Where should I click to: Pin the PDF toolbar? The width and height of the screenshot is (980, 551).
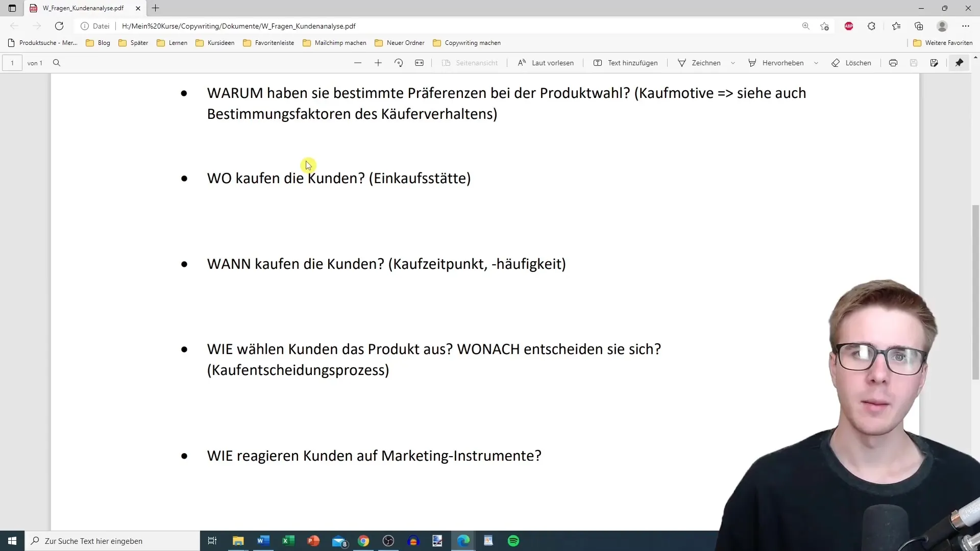960,63
